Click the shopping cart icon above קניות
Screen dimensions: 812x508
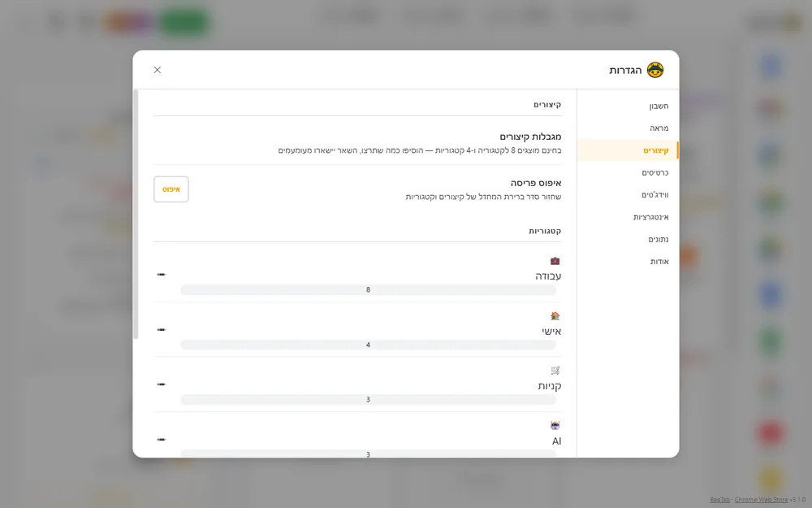pos(555,370)
